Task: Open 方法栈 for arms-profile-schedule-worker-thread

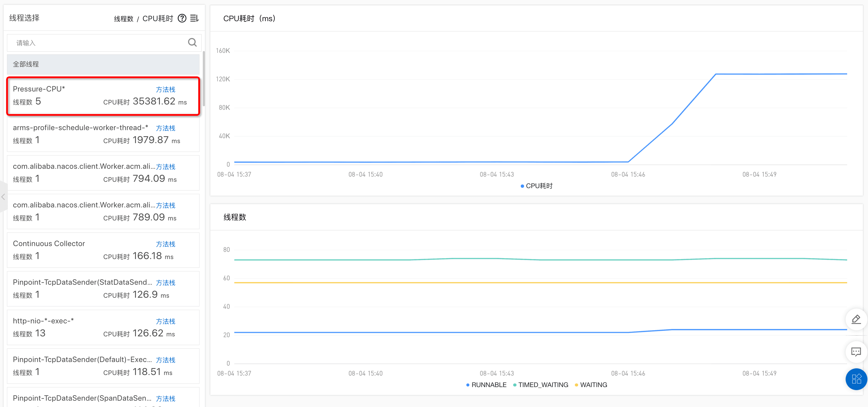Action: pyautogui.click(x=165, y=128)
